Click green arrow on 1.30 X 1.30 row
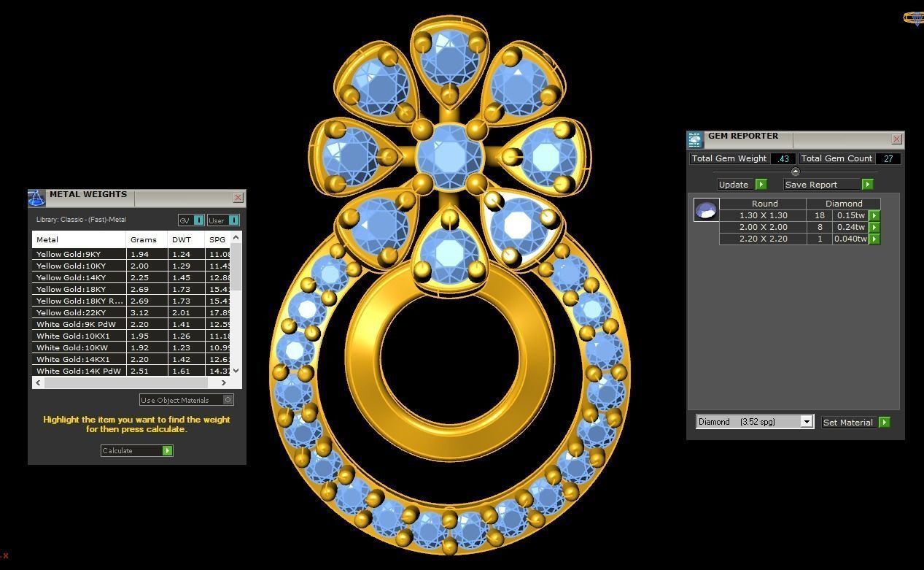The width and height of the screenshot is (924, 570). (x=874, y=215)
